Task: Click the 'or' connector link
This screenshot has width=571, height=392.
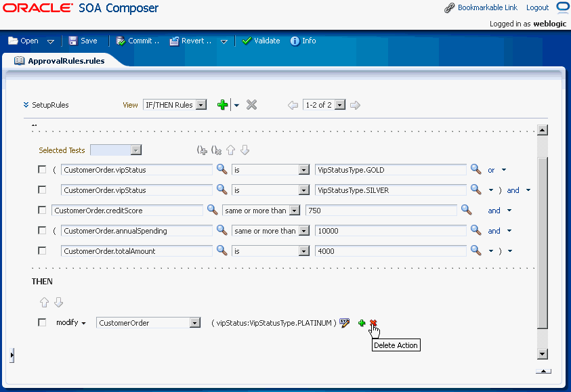Action: 491,170
